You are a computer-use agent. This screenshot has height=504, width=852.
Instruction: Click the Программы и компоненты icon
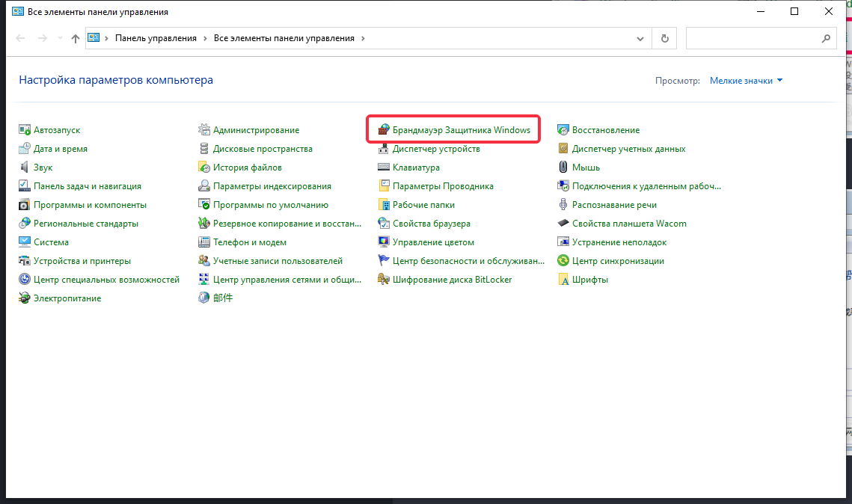25,205
